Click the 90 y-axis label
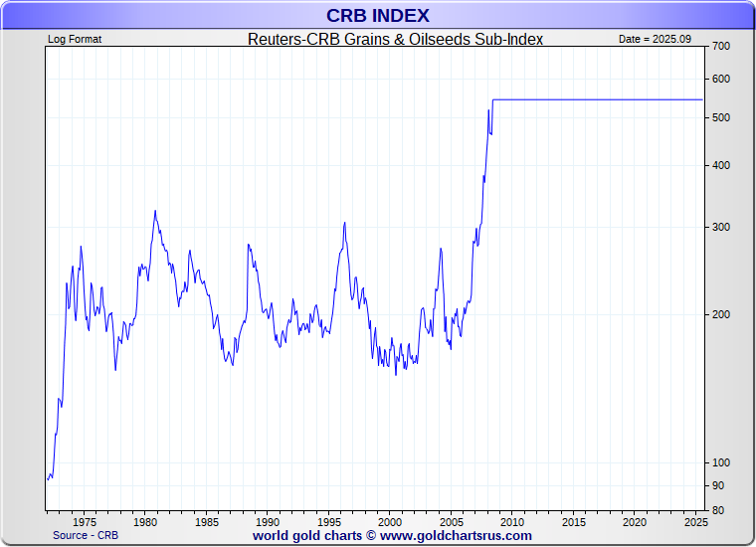Image resolution: width=756 pixels, height=547 pixels. click(718, 485)
